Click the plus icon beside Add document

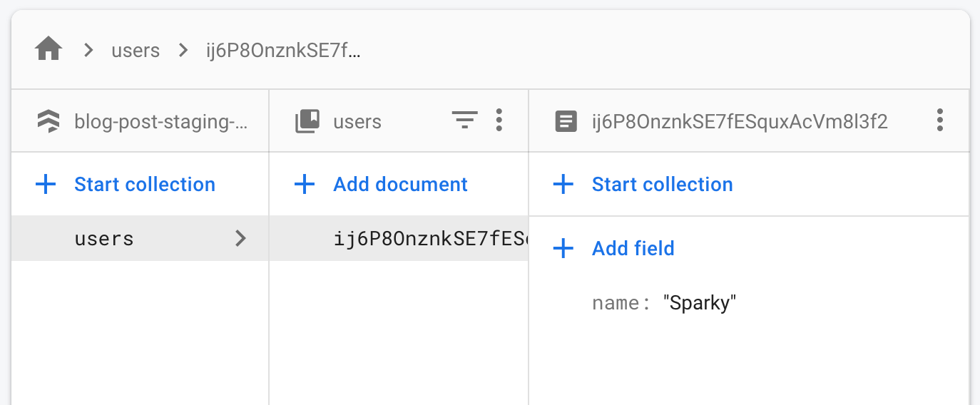coord(305,185)
